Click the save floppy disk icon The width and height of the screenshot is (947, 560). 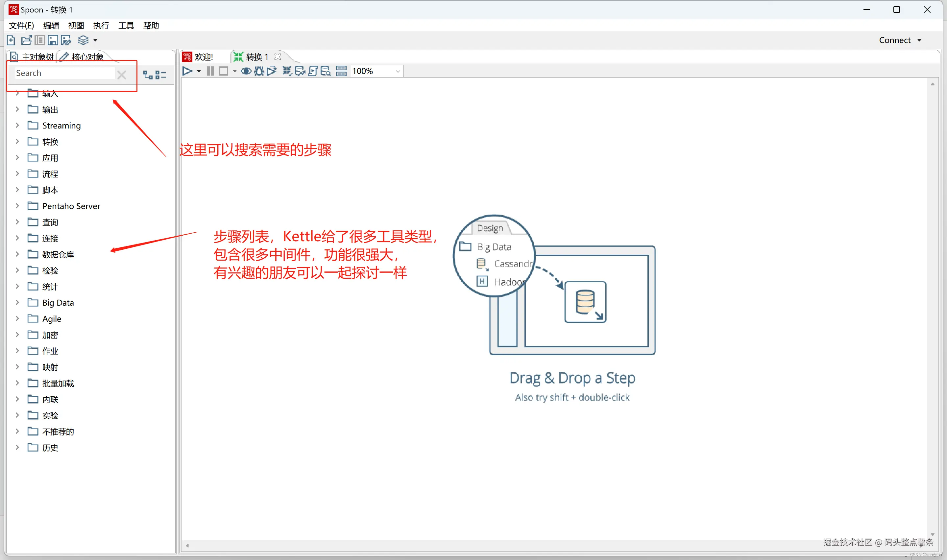tap(53, 40)
